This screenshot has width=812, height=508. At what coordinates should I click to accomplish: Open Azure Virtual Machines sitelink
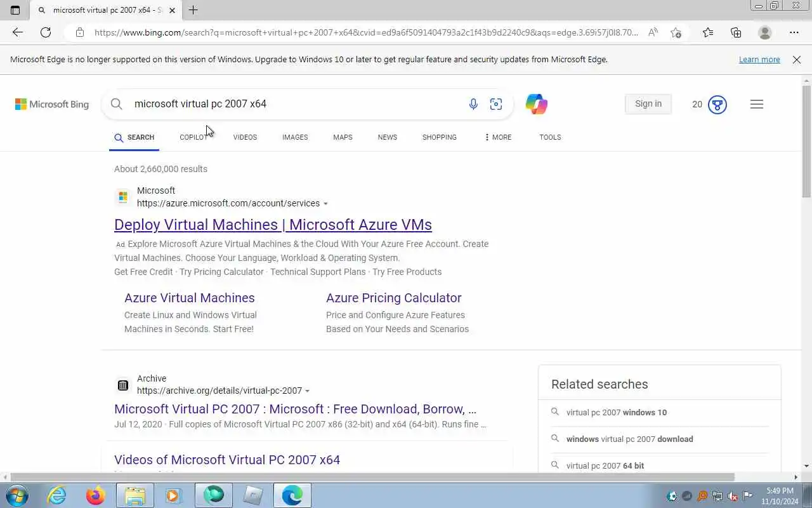[x=190, y=298]
